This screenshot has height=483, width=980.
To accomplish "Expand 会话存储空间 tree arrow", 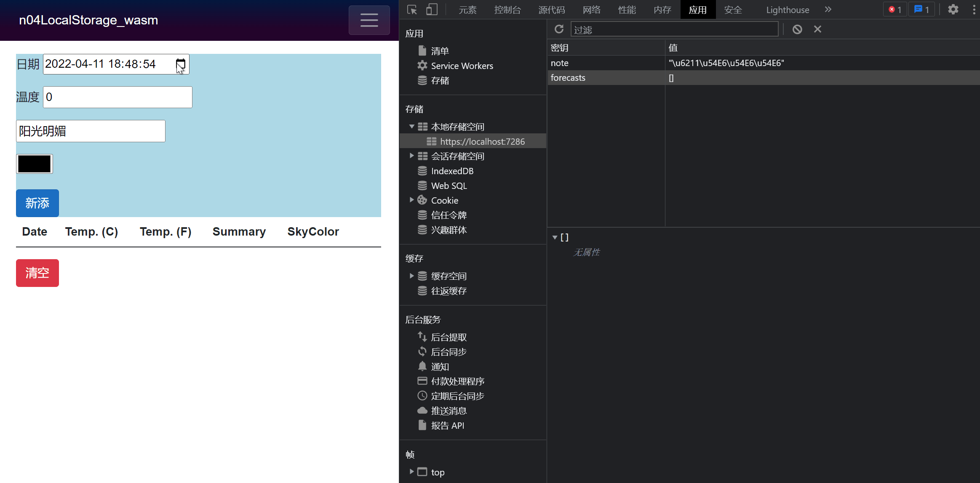I will tap(412, 156).
